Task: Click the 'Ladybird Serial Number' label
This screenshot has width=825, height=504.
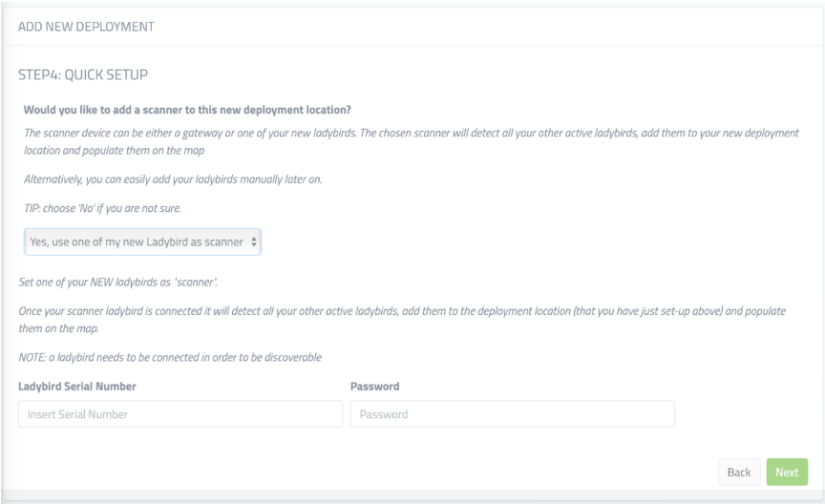Action: [77, 387]
